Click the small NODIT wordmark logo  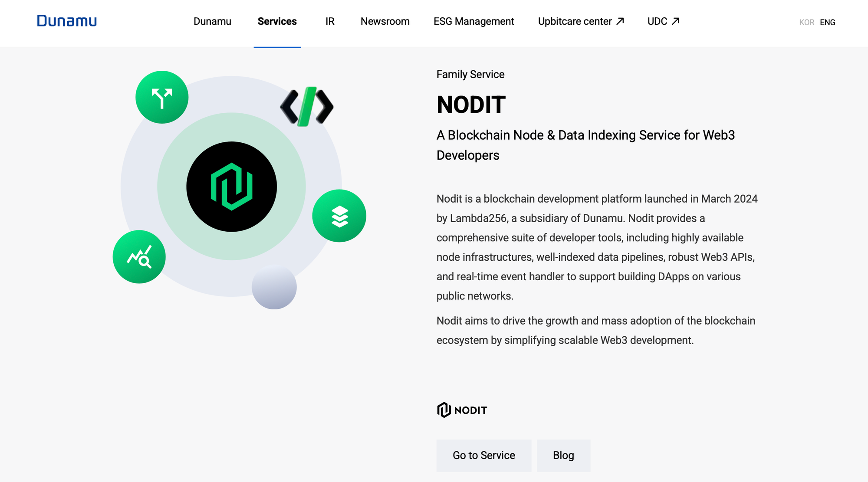tap(462, 410)
